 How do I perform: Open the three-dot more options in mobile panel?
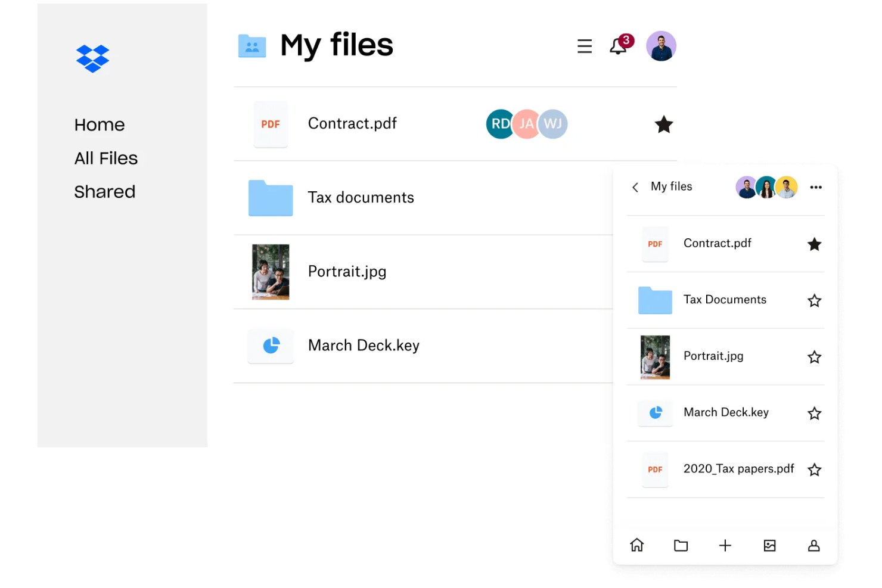click(x=816, y=187)
